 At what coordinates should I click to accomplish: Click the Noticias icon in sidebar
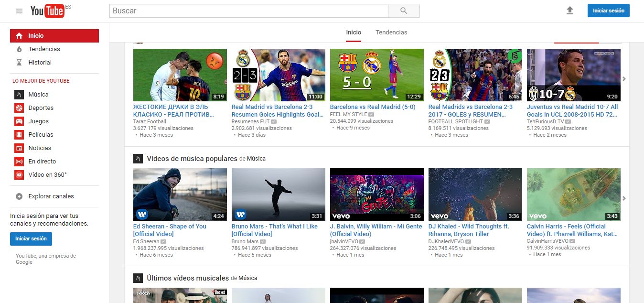(19, 148)
